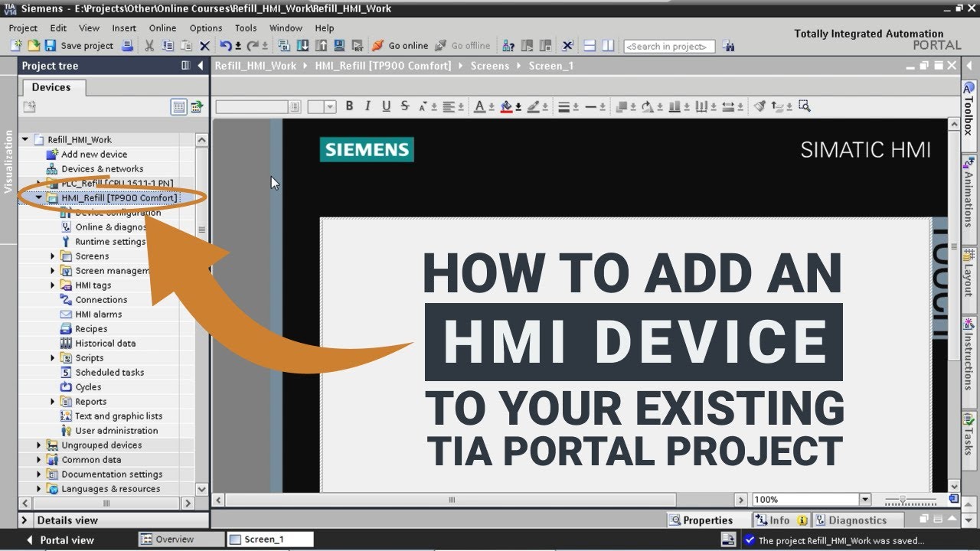980x551 pixels.
Task: Expand Languages & resources node
Action: (39, 489)
